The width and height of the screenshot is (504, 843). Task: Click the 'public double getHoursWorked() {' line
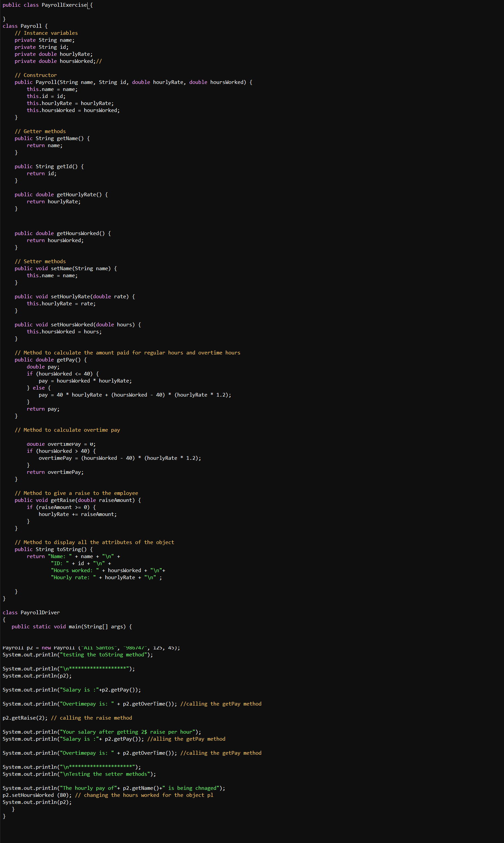(63, 234)
